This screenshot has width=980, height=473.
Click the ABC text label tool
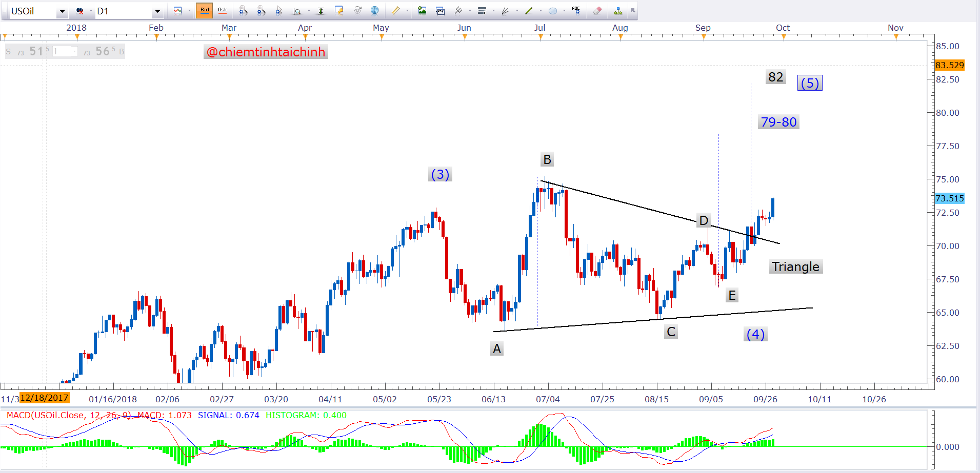click(576, 11)
